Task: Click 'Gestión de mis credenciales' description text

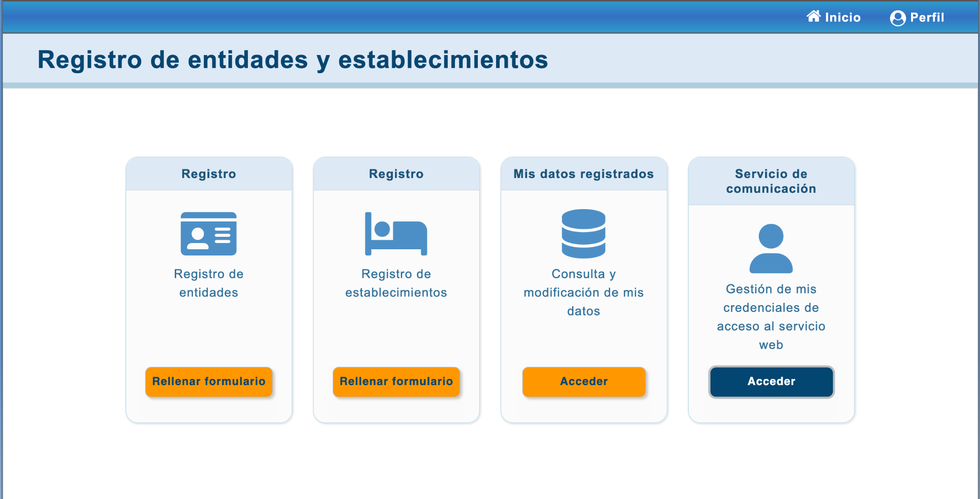Action: (771, 317)
